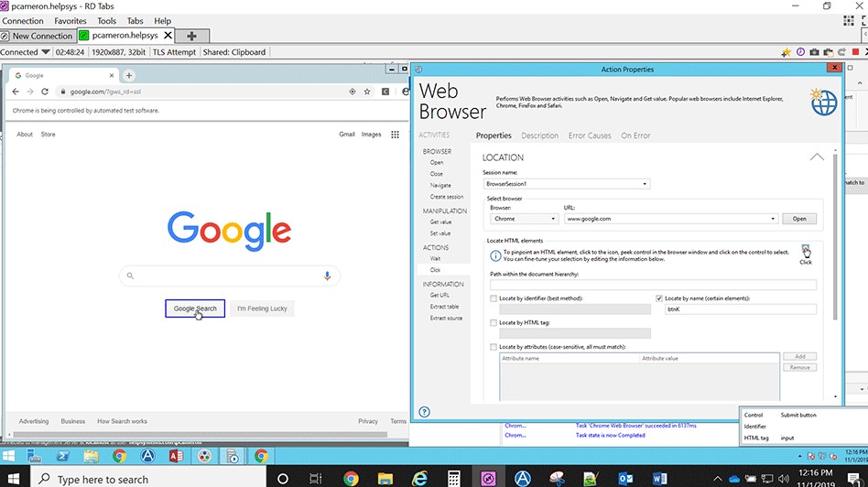Screen dimensions: 868x487
Task: Click the path within document hierarchy field
Action: pyautogui.click(x=653, y=285)
